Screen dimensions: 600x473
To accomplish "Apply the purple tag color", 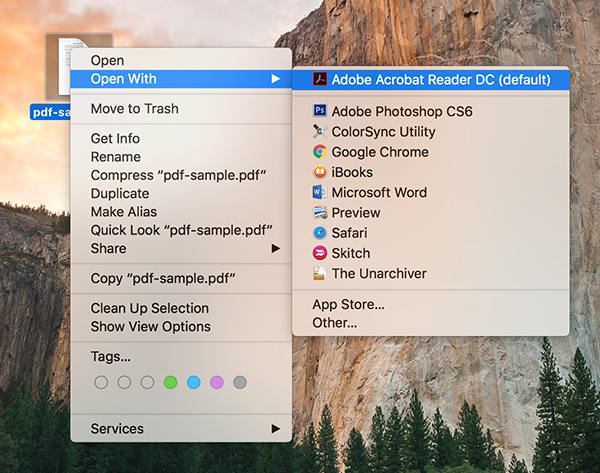I will (x=217, y=382).
